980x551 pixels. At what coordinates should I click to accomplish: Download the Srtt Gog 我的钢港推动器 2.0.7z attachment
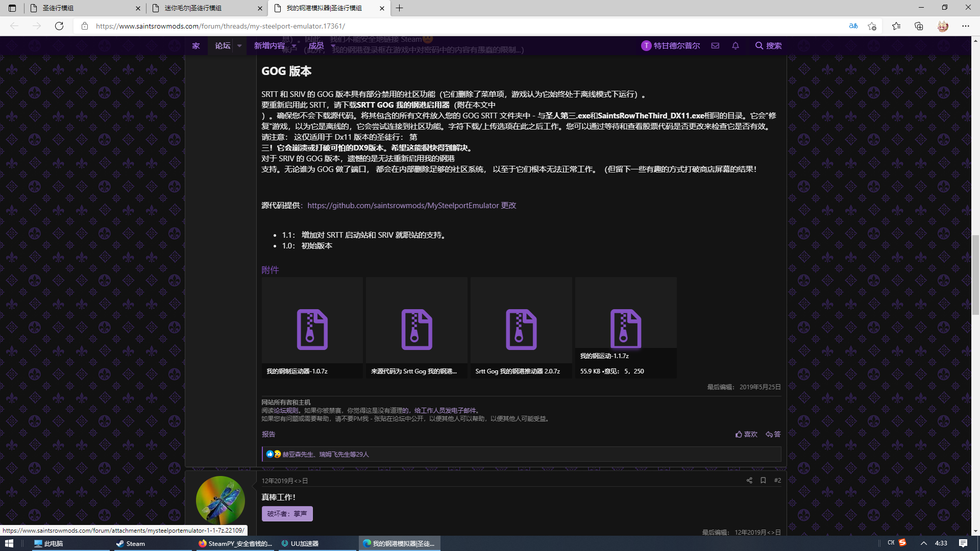pos(521,328)
